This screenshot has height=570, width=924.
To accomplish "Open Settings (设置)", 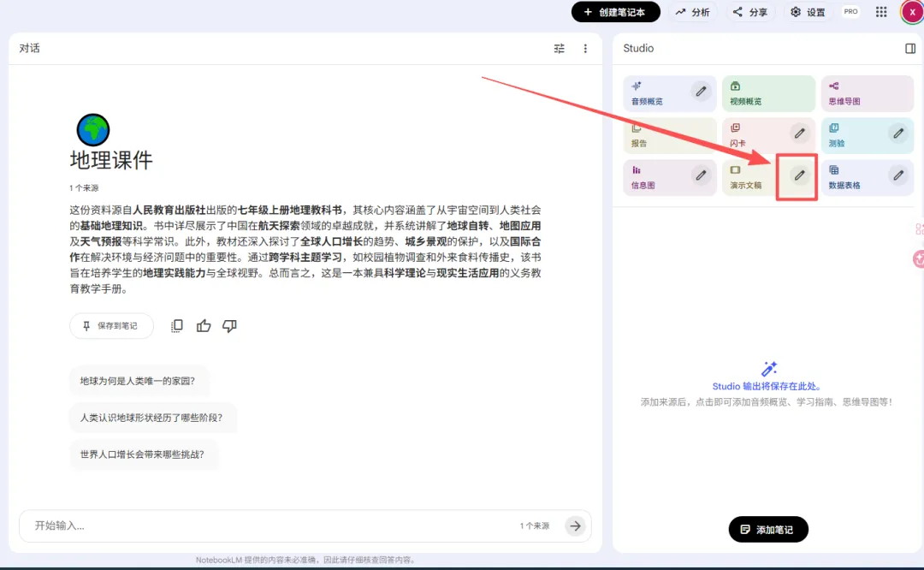I will pos(808,12).
